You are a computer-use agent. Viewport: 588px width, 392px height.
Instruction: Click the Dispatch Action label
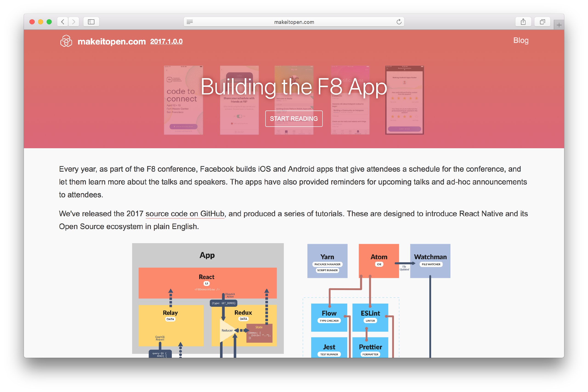coord(230,295)
